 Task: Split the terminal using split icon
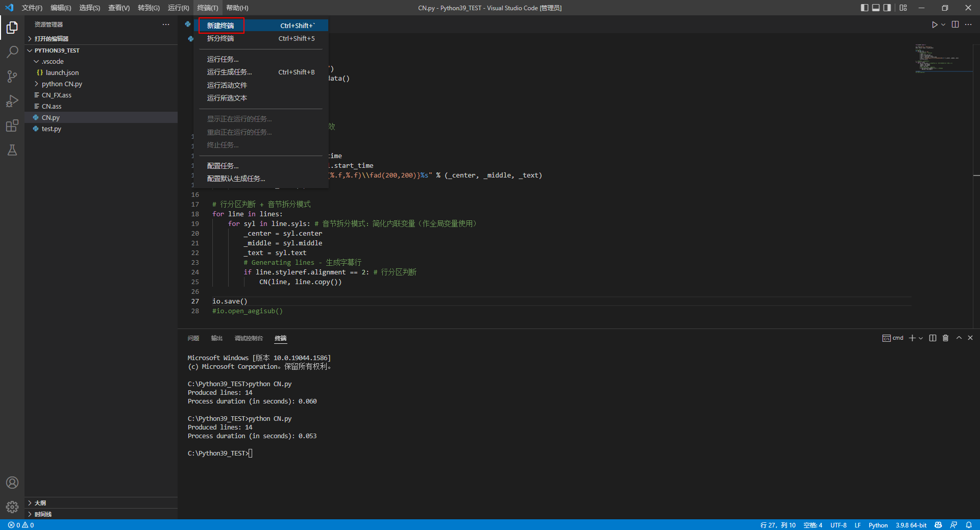pyautogui.click(x=933, y=338)
